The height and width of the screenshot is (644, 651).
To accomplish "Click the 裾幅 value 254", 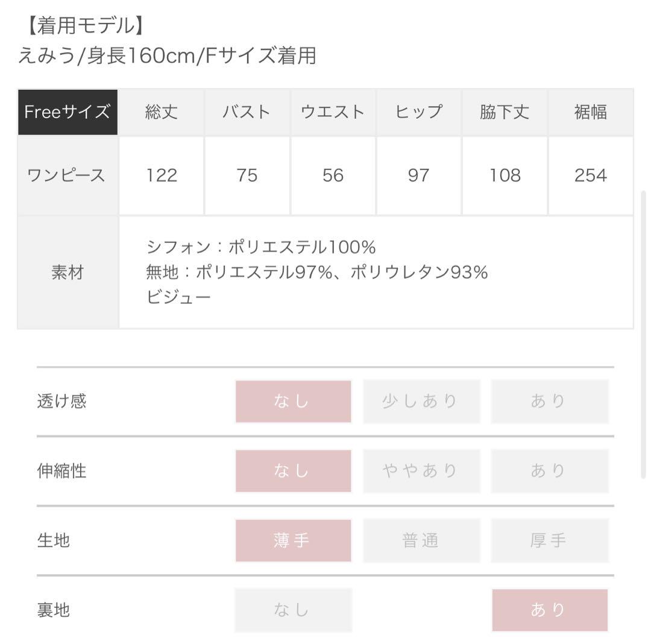I will click(590, 175).
